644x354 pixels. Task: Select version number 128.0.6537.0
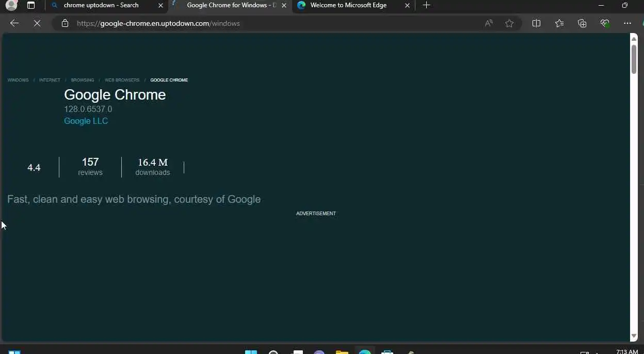coord(88,109)
